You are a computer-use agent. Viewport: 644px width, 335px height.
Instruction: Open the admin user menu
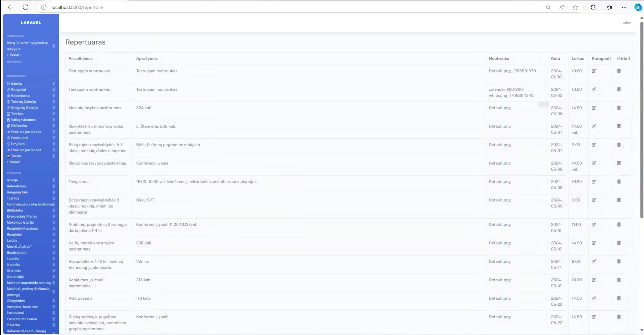click(627, 23)
